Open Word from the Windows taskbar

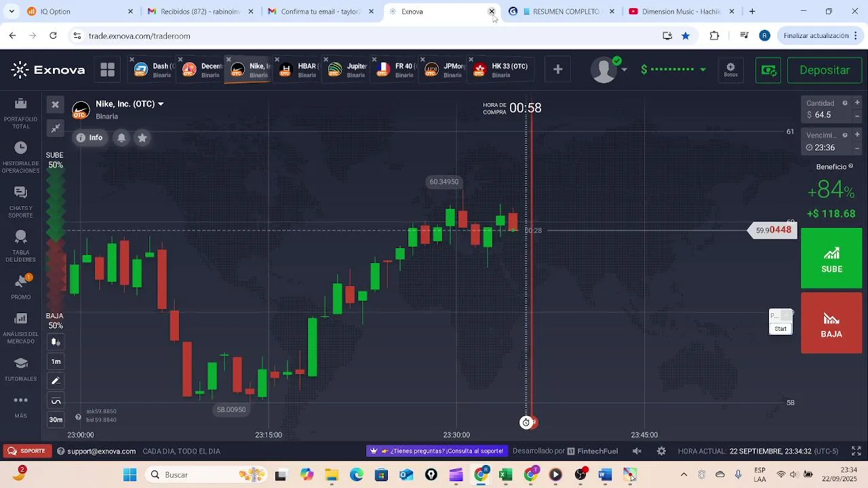605,474
